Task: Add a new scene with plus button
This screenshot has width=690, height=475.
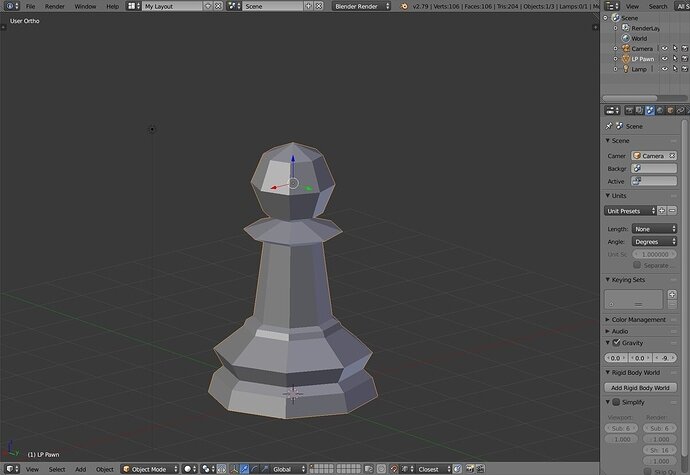Action: click(308, 6)
